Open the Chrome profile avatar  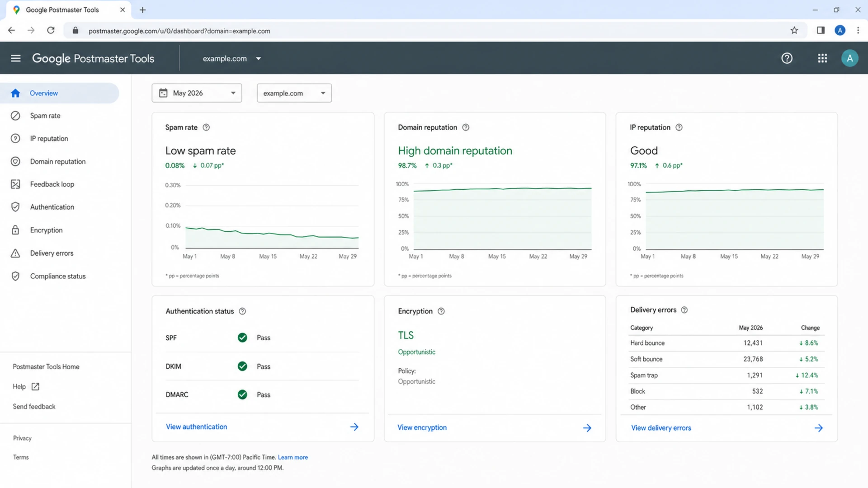click(x=840, y=31)
